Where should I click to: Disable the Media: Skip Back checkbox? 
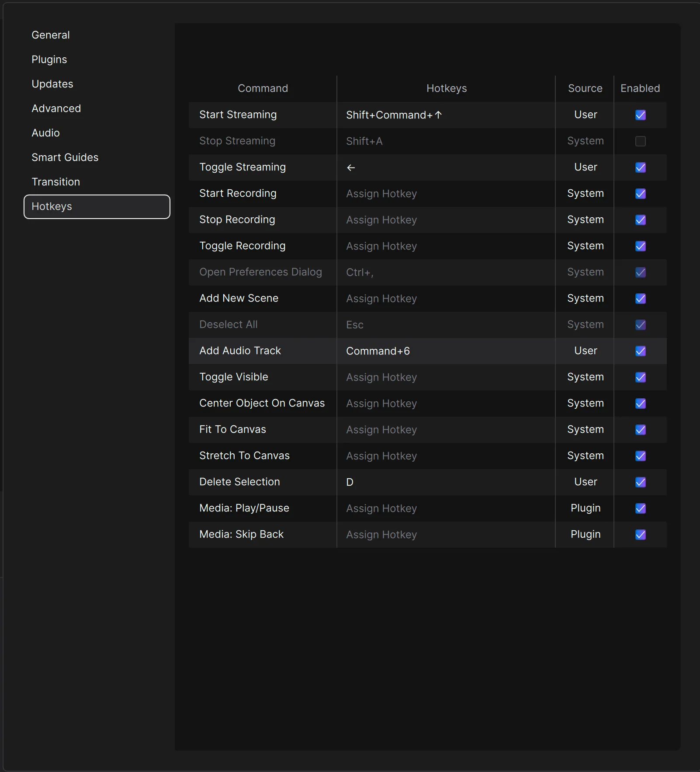[x=640, y=535]
